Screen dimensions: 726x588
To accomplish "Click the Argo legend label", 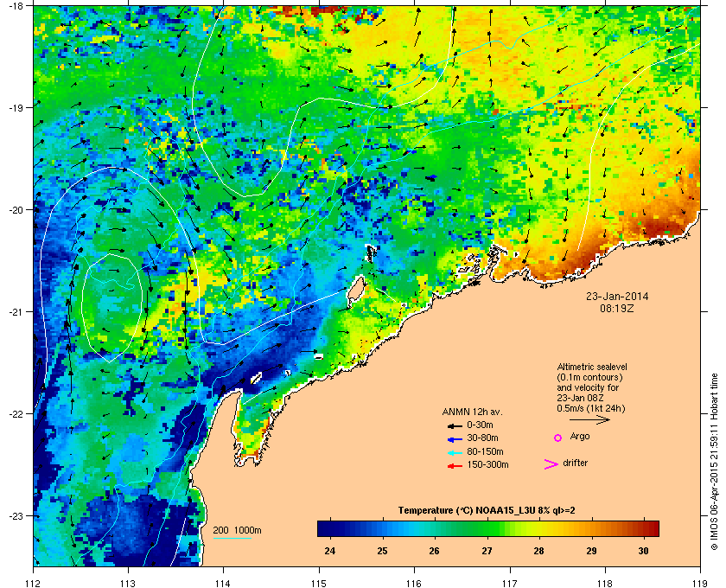I will [x=580, y=437].
